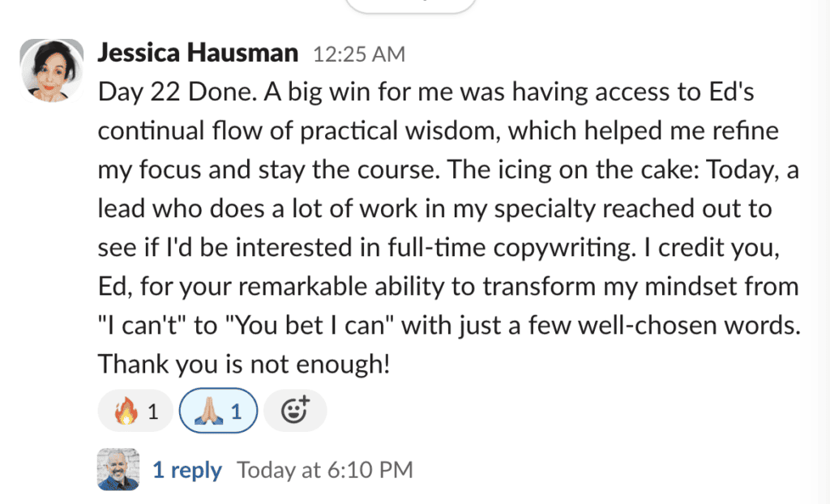The image size is (830, 504).
Task: Click the "Day 22 Done" opening sentence
Action: [x=178, y=92]
